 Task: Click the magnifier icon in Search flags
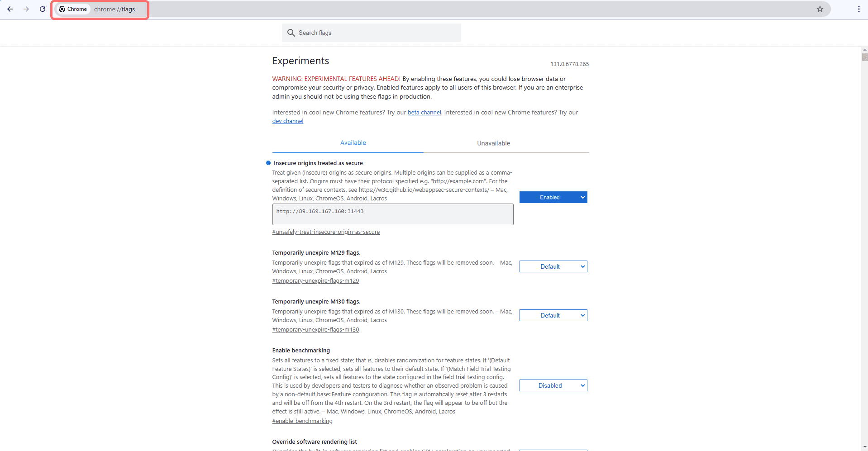[x=291, y=33]
